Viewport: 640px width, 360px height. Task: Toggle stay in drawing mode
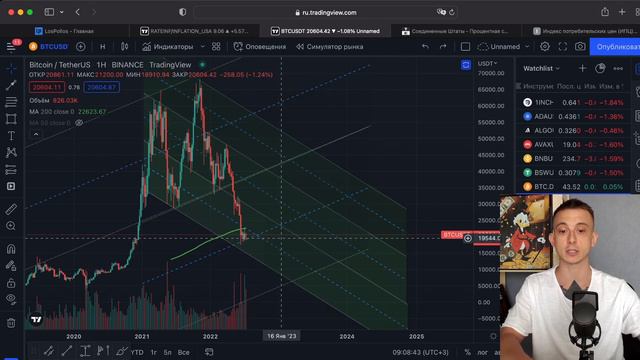[x=11, y=266]
